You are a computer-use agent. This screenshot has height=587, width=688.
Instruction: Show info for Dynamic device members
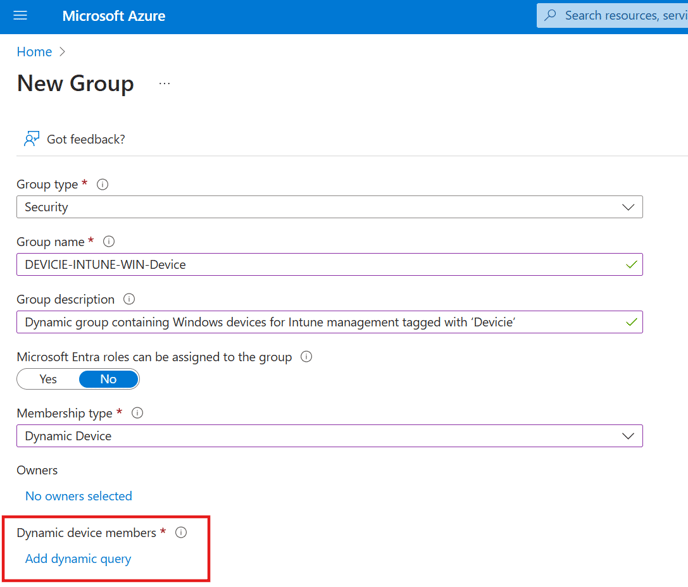click(x=181, y=533)
